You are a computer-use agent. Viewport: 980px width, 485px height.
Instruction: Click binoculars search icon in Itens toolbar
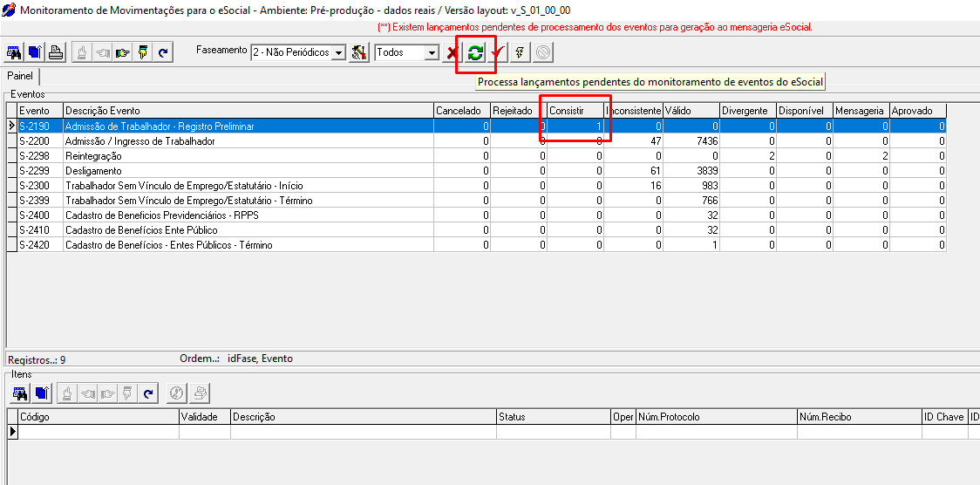coord(21,393)
